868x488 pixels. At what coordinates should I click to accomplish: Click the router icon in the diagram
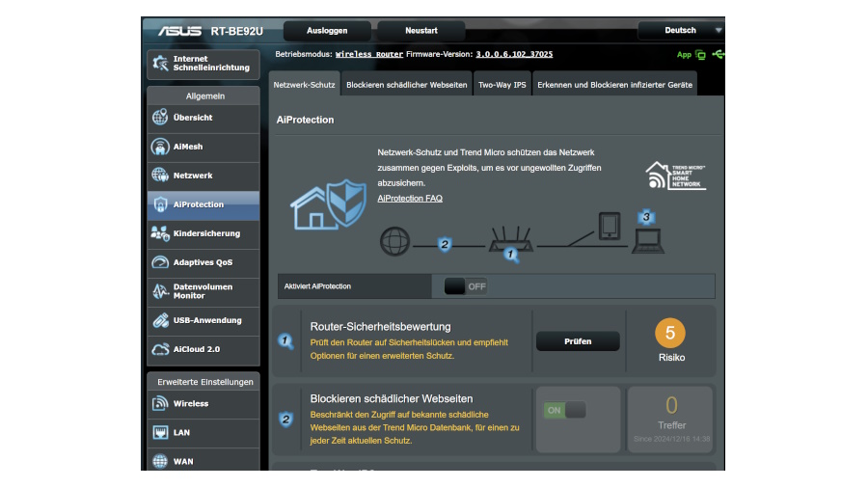click(510, 241)
